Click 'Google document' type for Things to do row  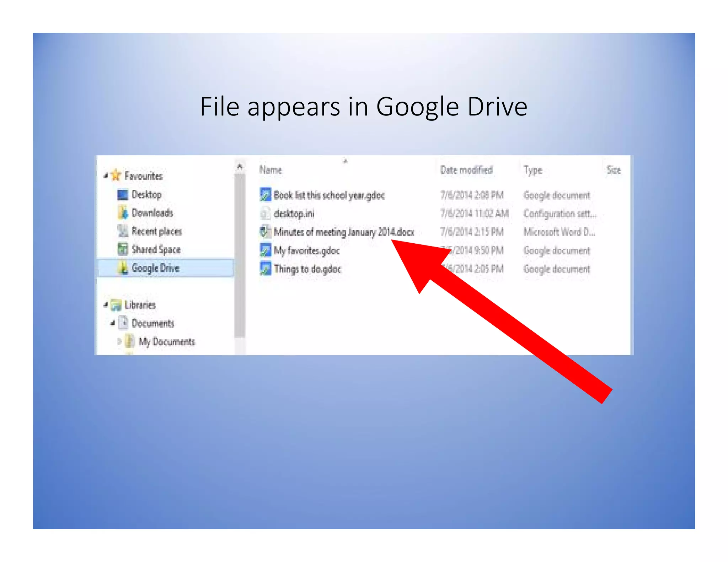click(557, 269)
